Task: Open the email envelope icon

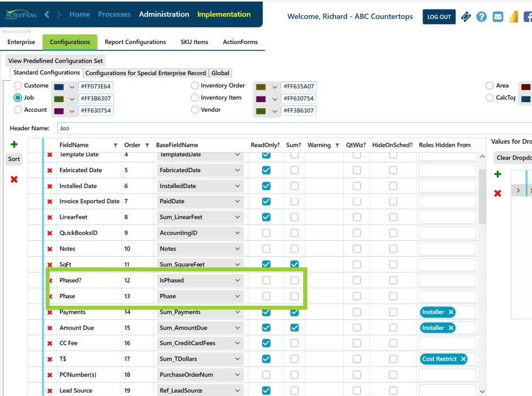Action: pos(498,17)
